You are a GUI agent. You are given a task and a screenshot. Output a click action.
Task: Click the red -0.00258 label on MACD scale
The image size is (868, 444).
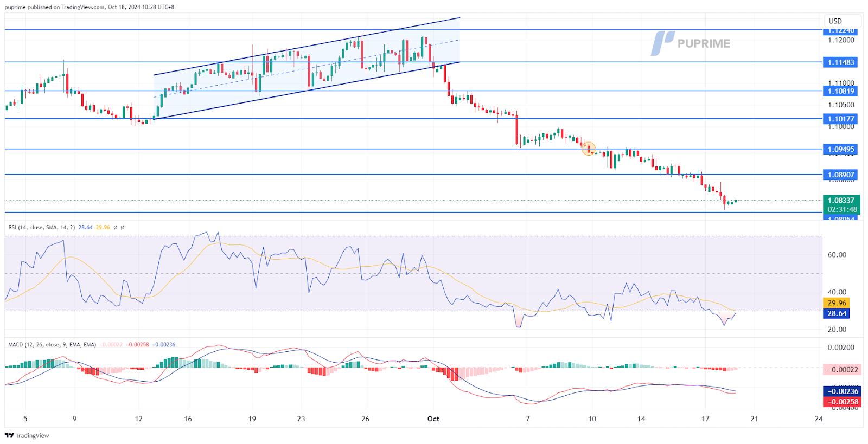pyautogui.click(x=842, y=402)
